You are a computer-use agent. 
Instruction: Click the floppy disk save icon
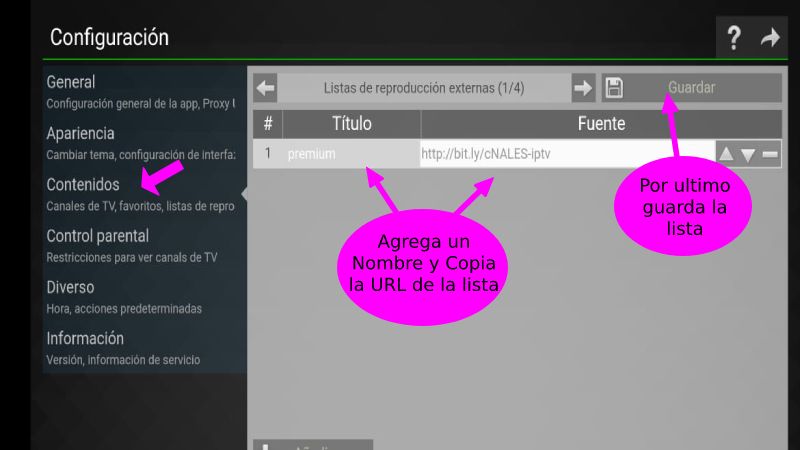tap(614, 88)
